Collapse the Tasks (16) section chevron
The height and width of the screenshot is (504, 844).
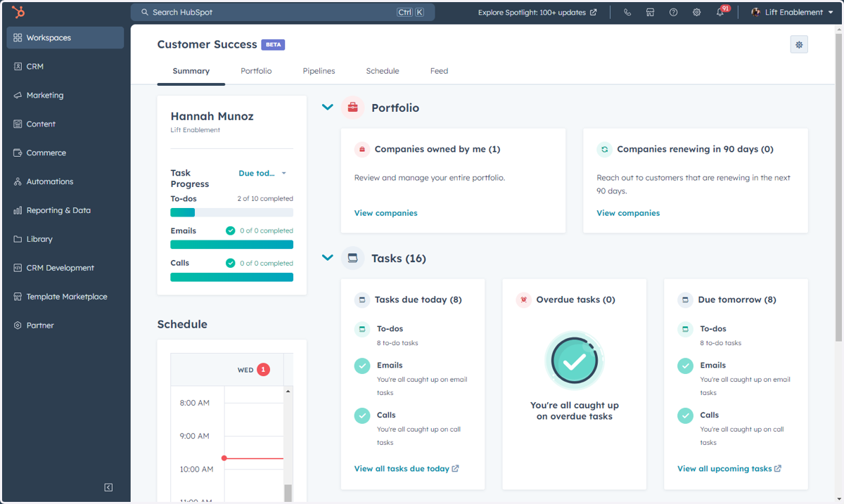(x=327, y=258)
